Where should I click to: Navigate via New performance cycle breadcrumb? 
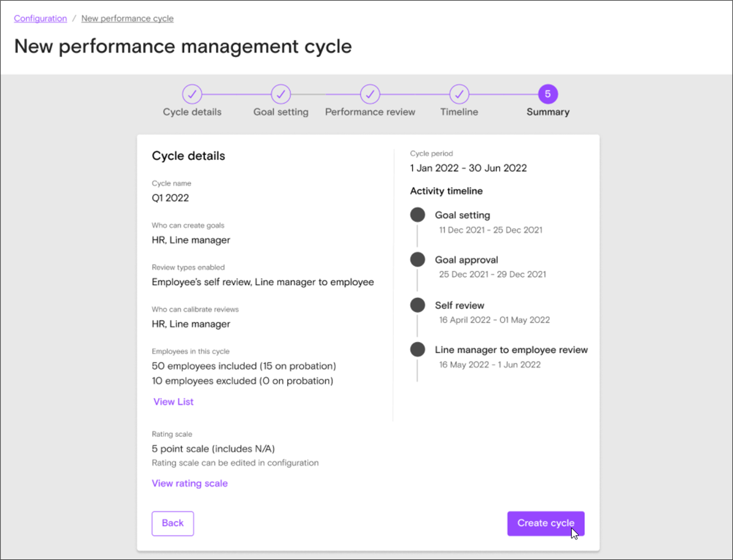click(x=127, y=18)
